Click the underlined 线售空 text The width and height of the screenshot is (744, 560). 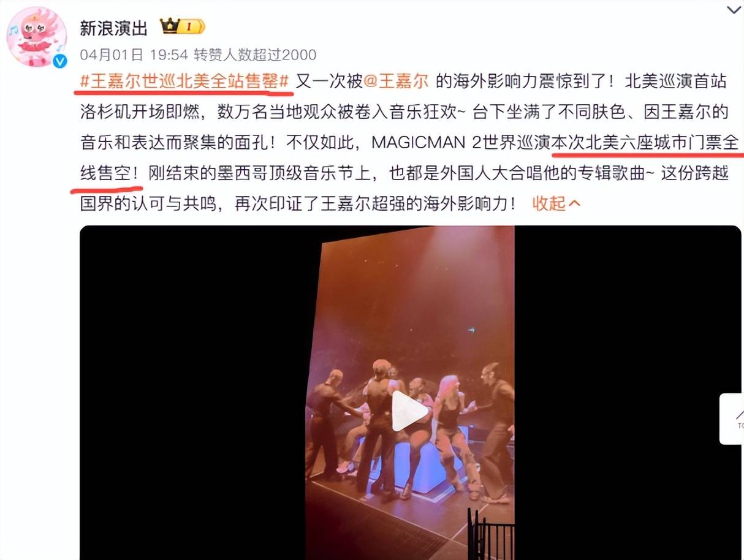pos(105,173)
